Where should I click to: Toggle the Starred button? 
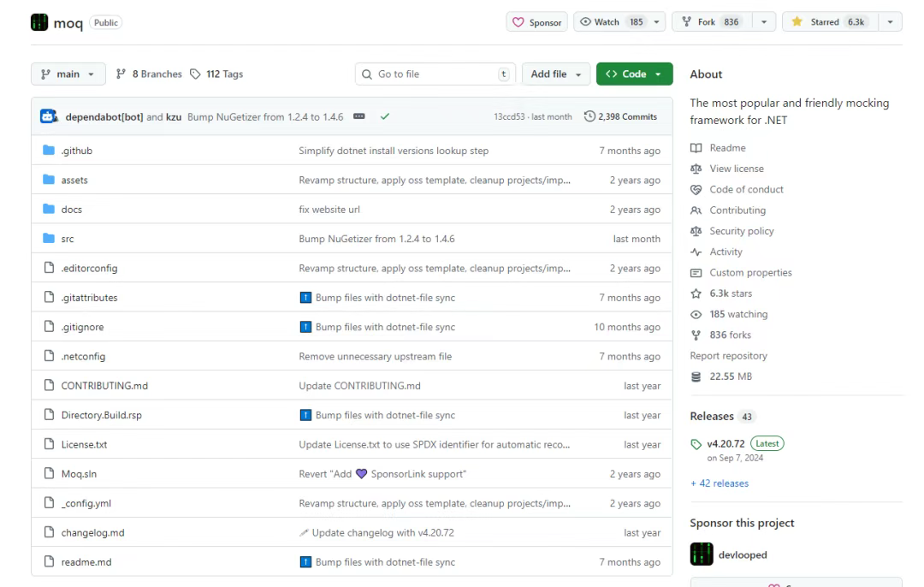coord(830,22)
